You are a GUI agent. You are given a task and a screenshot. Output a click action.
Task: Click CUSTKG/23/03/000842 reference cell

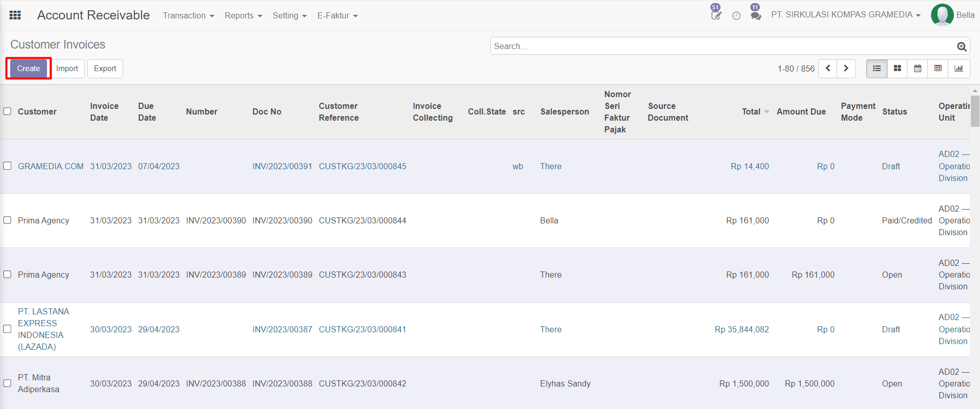tap(363, 383)
